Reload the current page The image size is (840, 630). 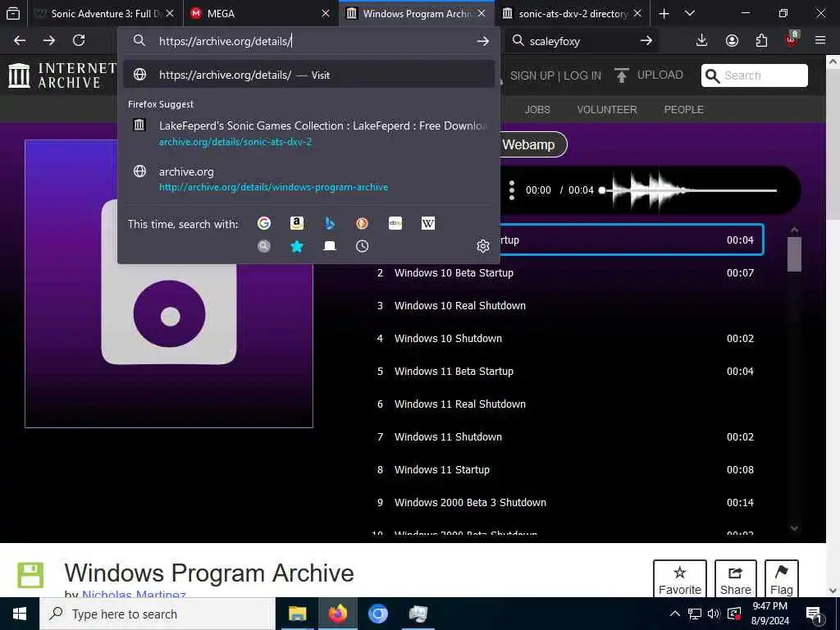pos(79,41)
